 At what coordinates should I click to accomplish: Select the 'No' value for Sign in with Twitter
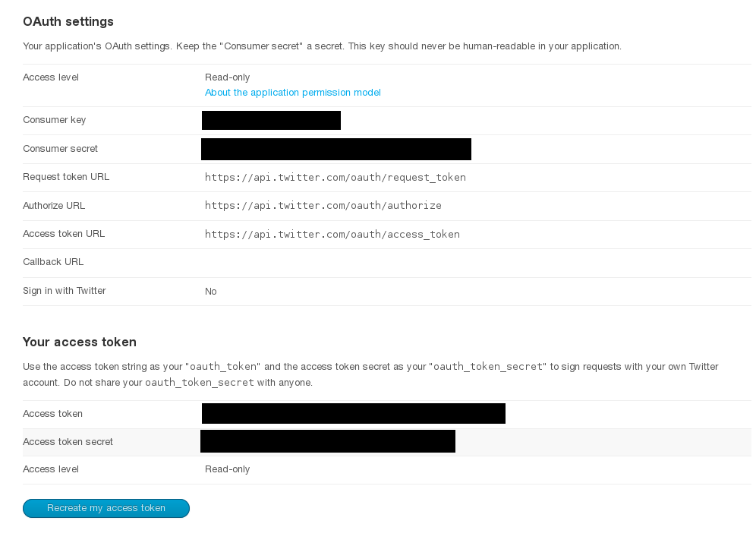tap(211, 292)
